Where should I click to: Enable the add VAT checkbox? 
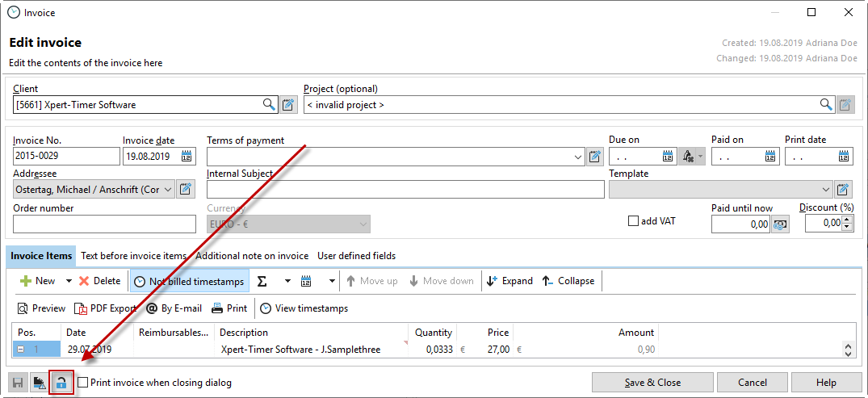coord(634,221)
